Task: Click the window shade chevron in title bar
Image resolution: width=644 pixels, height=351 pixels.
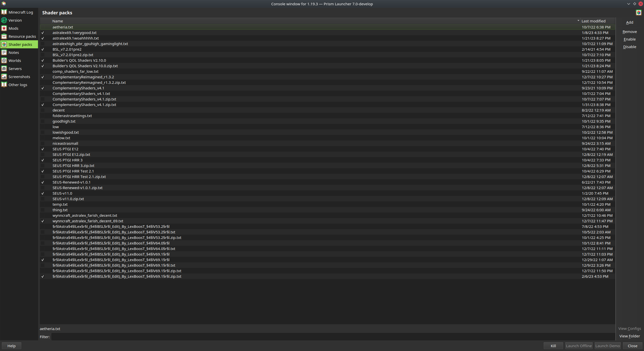Action: coord(629,4)
